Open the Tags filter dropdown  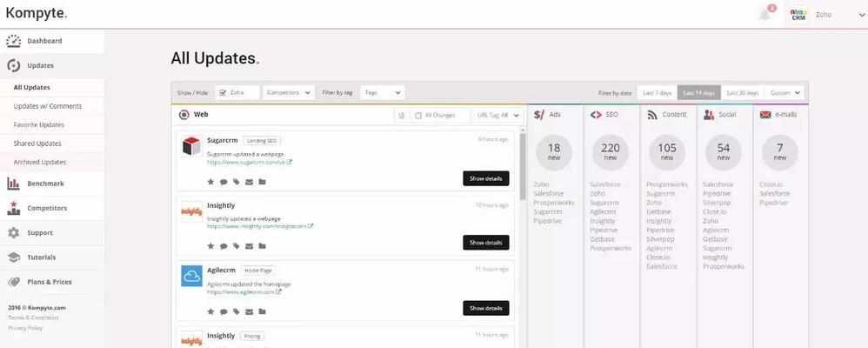pos(383,92)
